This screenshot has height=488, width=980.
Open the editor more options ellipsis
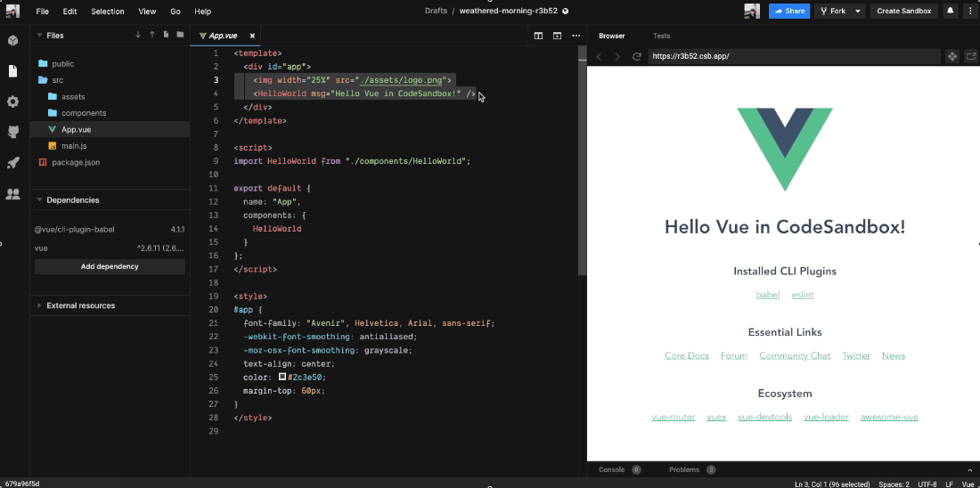576,36
